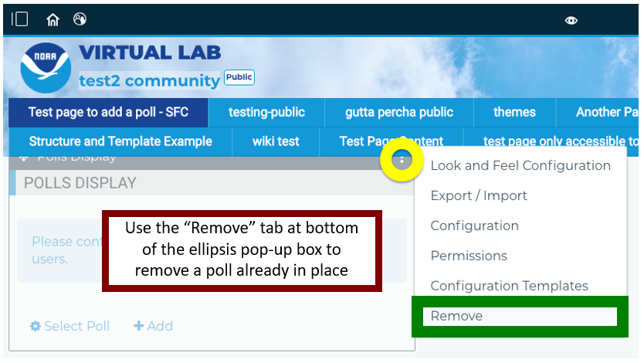Go to the home icon

53,19
